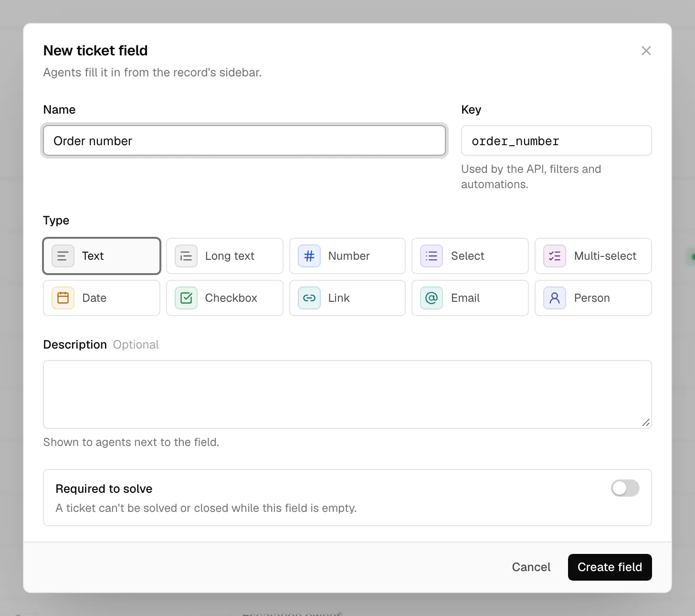Select the Select list icon
This screenshot has width=695, height=616.
(432, 256)
